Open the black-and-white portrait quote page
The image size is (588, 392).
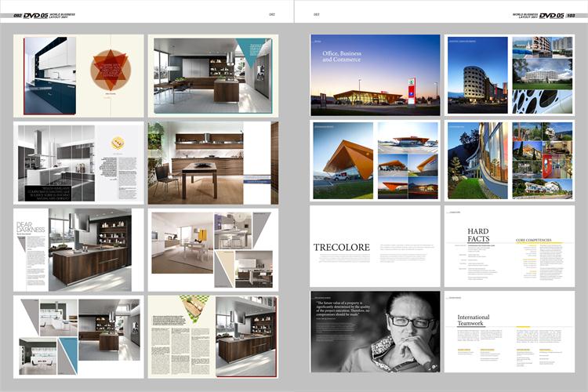[375, 332]
